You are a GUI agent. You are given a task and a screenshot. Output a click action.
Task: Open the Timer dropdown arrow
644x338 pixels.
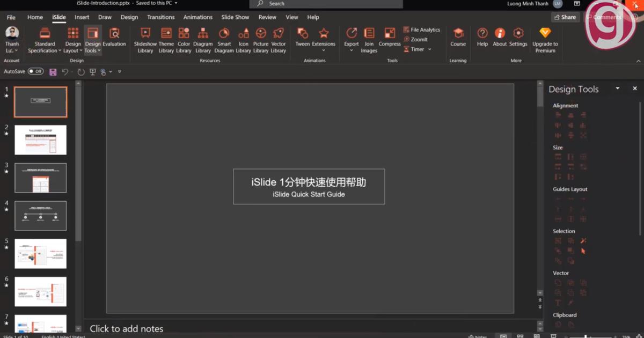[x=429, y=49]
